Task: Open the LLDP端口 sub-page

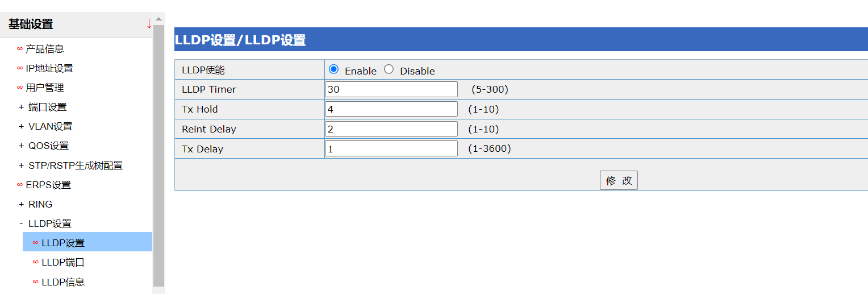Action: 62,262
